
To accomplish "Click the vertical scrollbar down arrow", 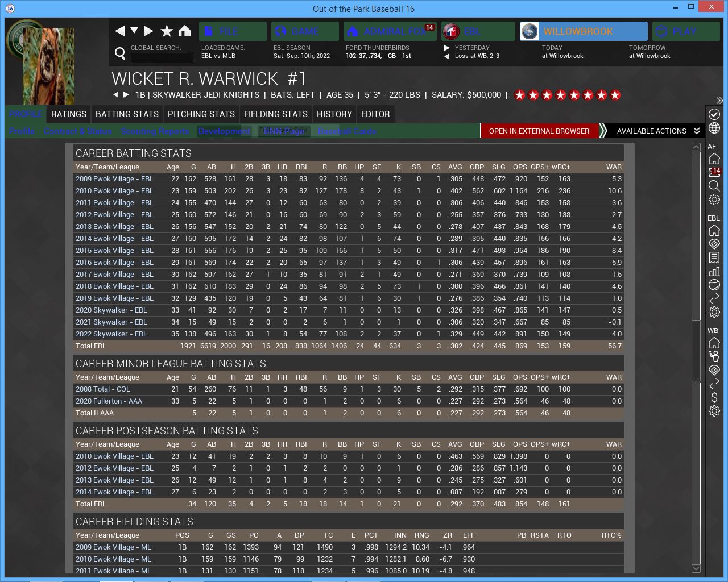I will [696, 568].
